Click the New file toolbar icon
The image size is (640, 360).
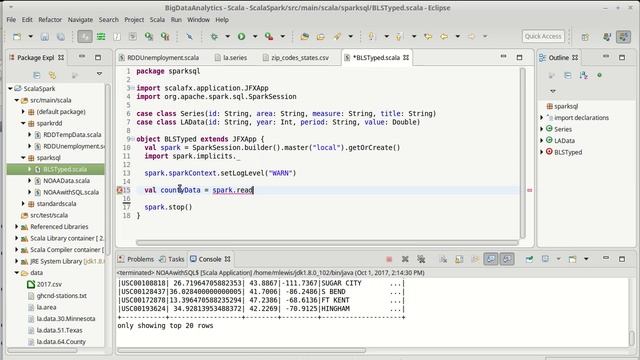click(17, 36)
